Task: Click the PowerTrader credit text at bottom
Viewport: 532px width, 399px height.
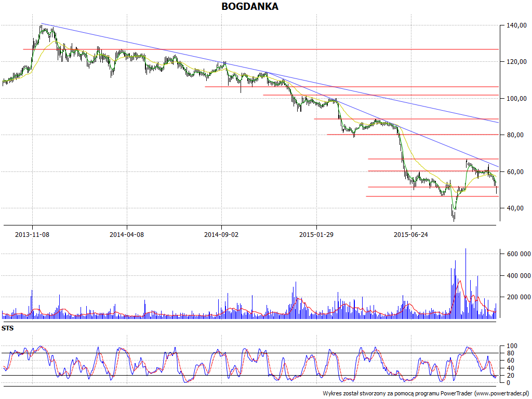Action: (x=427, y=394)
